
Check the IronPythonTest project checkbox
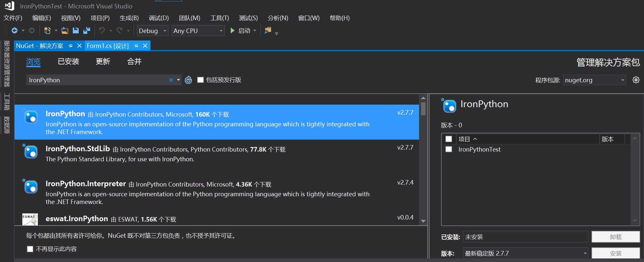tap(449, 149)
